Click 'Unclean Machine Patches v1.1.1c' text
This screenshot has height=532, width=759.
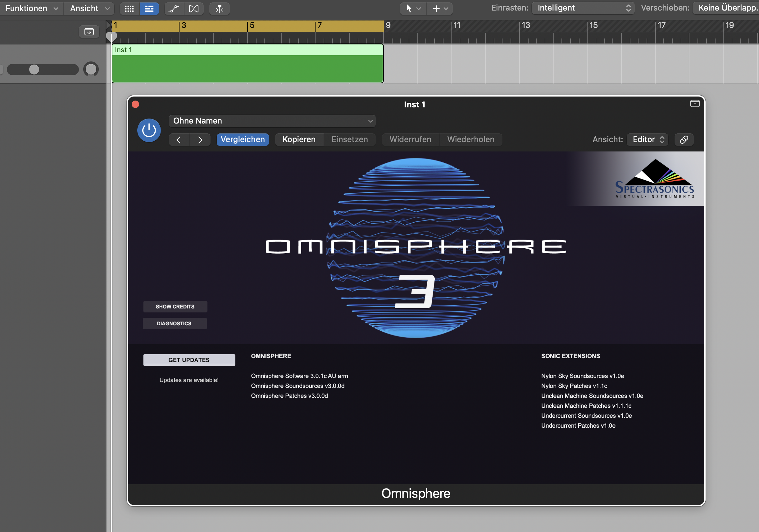click(586, 406)
